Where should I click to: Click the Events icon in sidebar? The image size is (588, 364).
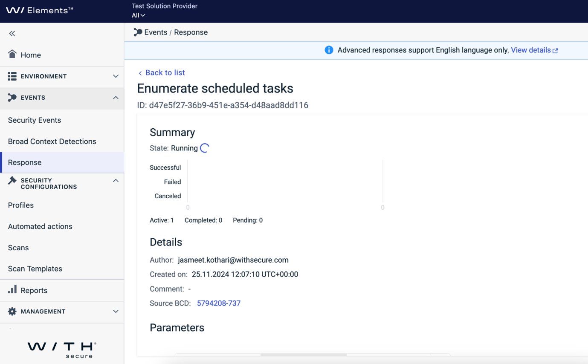click(x=12, y=98)
